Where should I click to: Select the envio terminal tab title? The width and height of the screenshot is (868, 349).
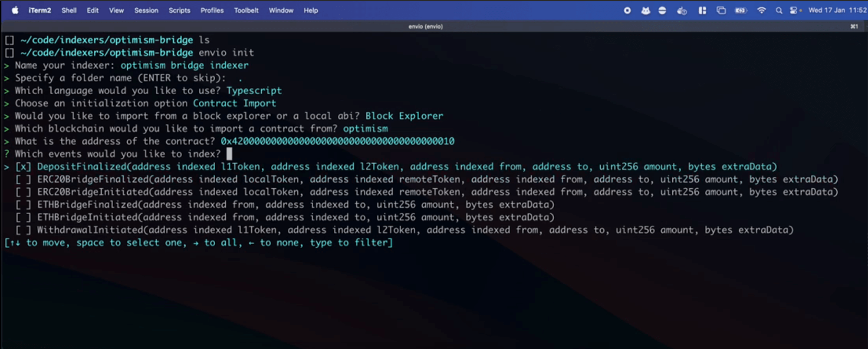click(x=425, y=27)
